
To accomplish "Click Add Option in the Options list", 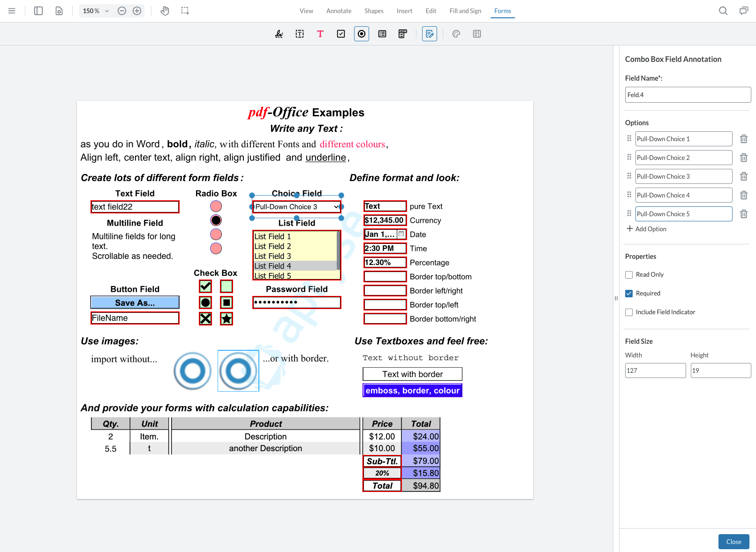I will 646,229.
